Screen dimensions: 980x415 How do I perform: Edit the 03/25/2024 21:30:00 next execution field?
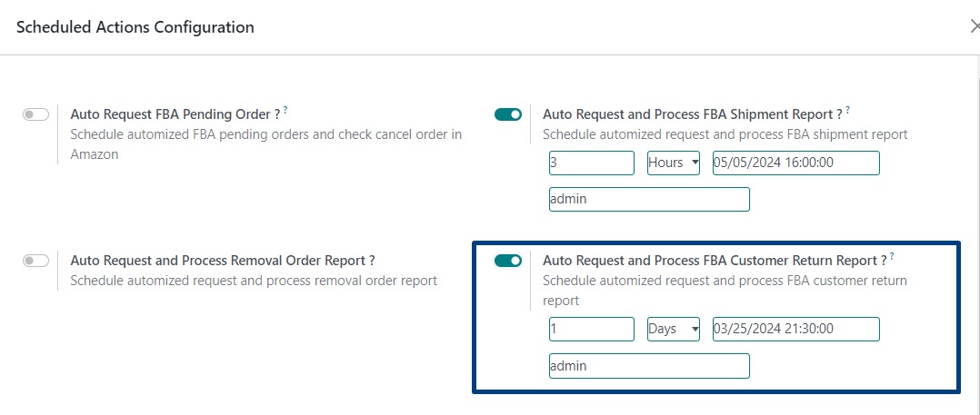click(x=795, y=329)
